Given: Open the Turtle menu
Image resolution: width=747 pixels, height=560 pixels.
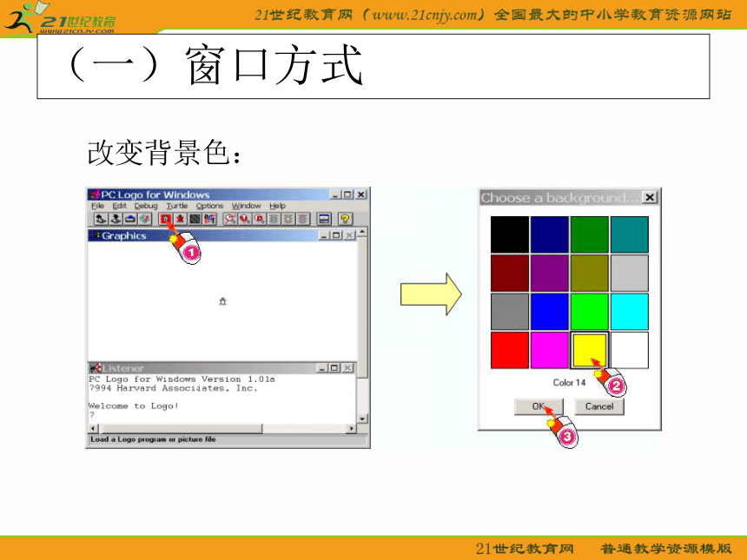Looking at the screenshot, I should (176, 206).
